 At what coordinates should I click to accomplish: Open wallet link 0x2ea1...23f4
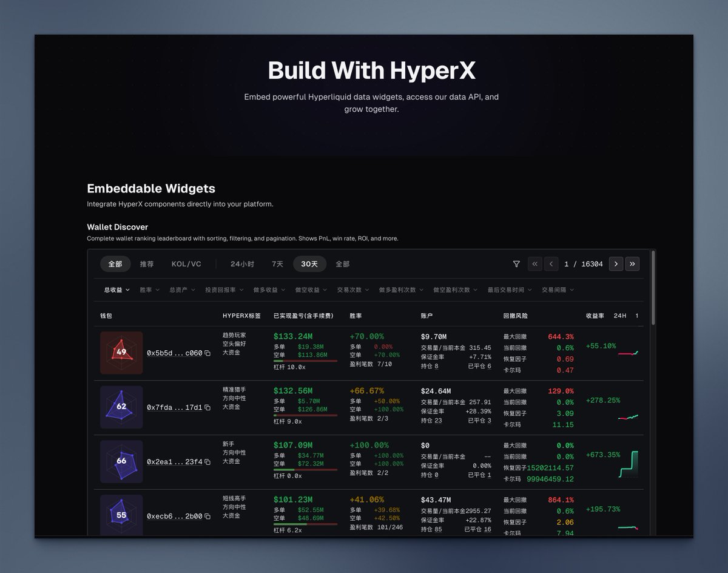tap(174, 462)
